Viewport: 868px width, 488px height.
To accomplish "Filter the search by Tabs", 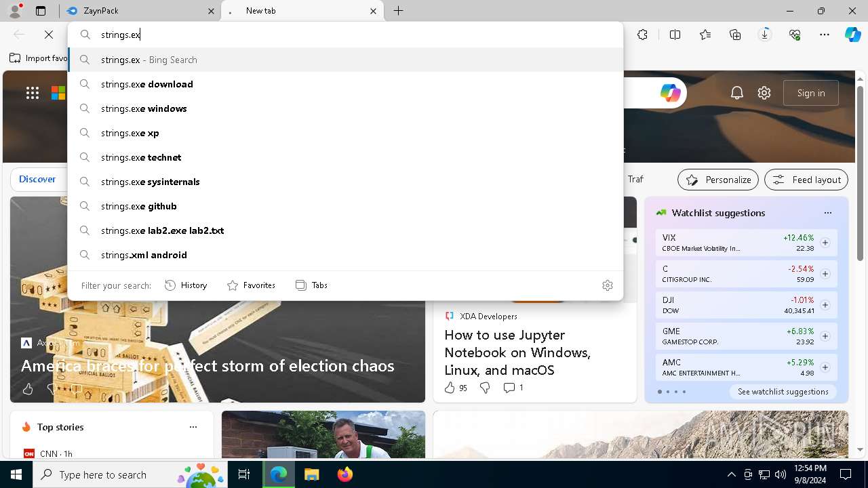I will coord(312,285).
